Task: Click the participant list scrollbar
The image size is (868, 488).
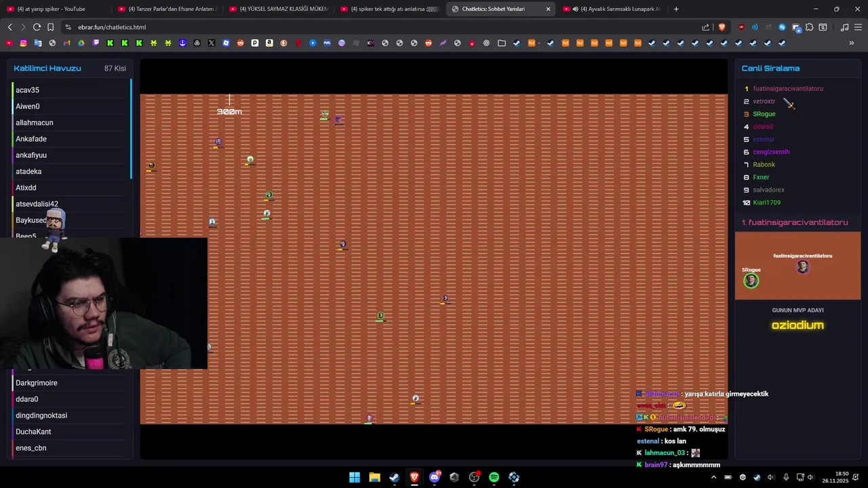Action: [x=131, y=129]
